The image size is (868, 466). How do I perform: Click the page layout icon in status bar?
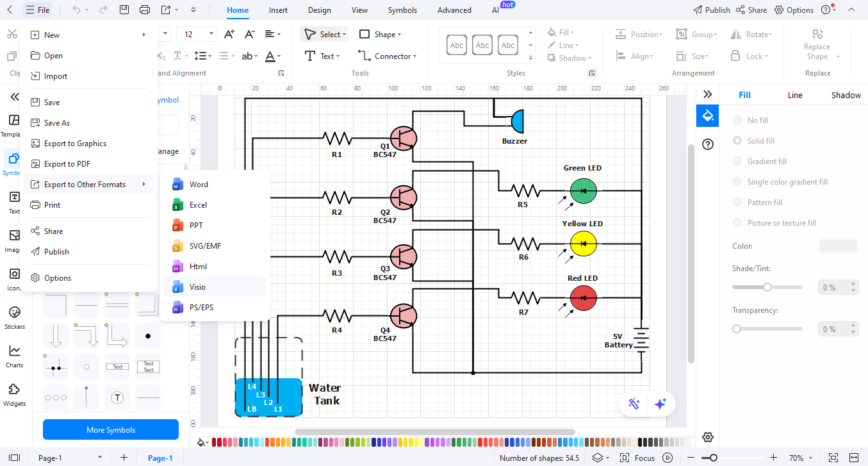tap(14, 458)
